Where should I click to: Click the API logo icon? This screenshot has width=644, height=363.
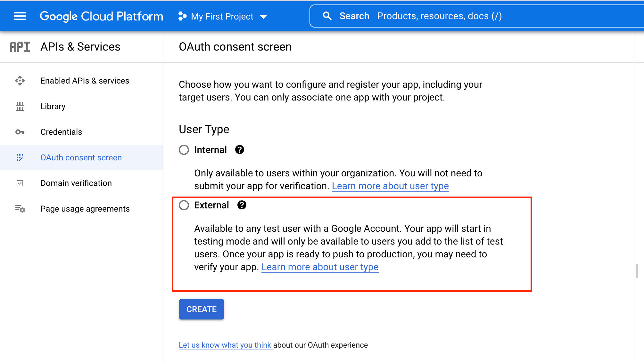pyautogui.click(x=20, y=47)
